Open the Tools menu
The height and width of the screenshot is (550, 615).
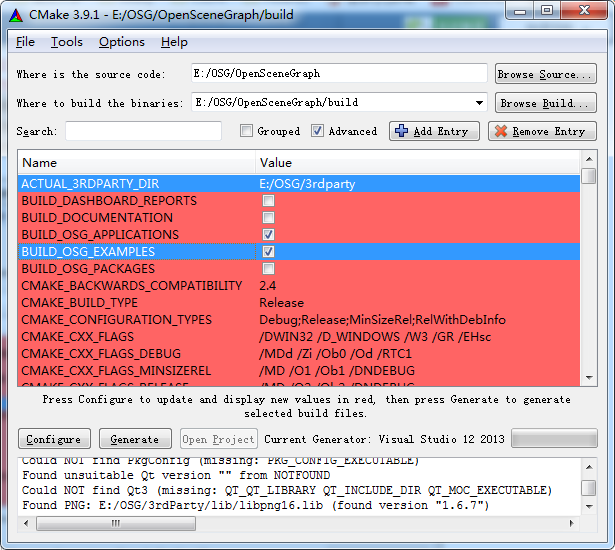[x=67, y=42]
